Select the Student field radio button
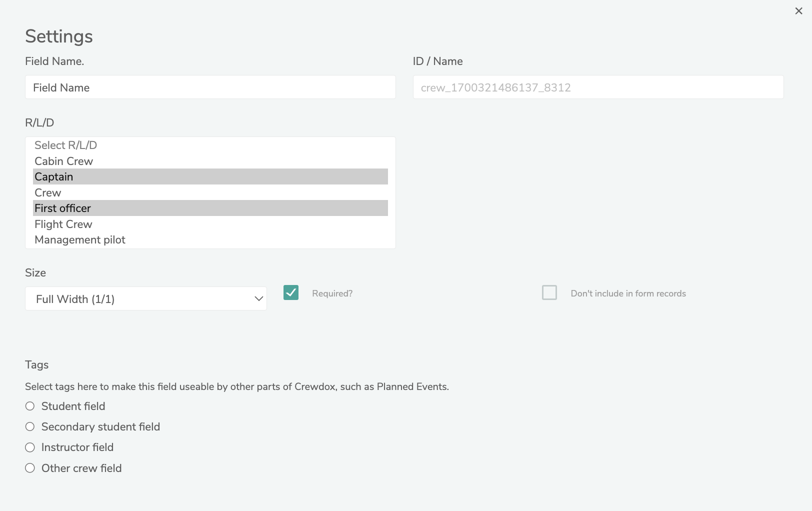Screen dimensions: 812x511 (x=30, y=406)
